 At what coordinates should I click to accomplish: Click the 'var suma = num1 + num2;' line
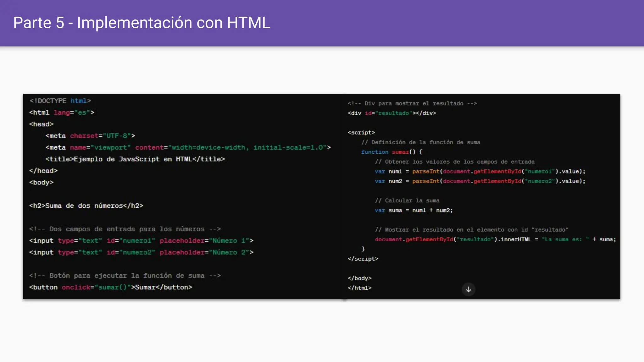(414, 210)
